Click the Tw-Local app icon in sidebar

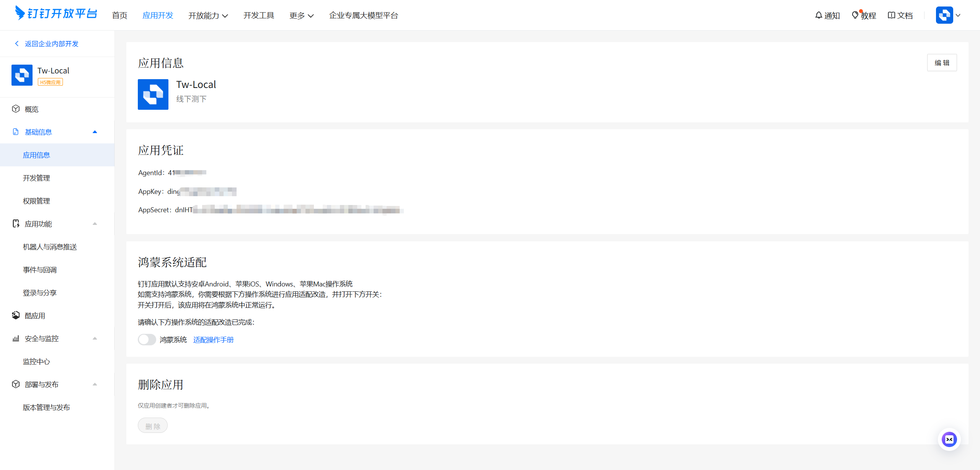pos(22,75)
